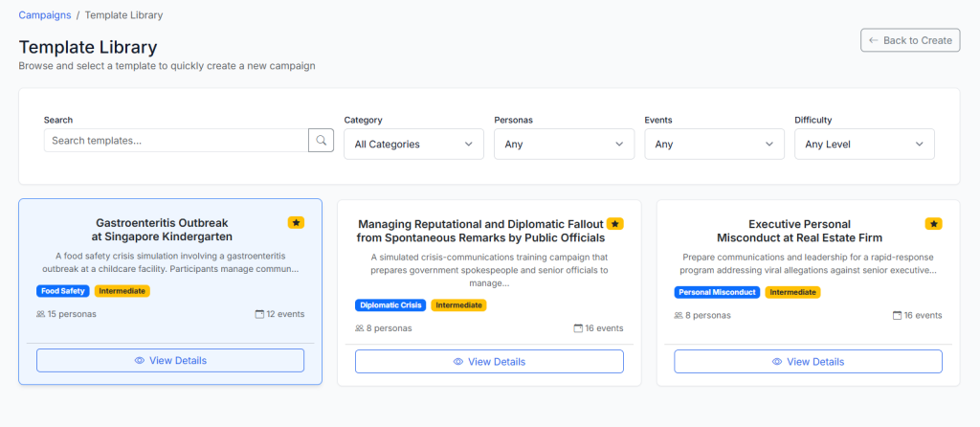
Task: Click star badge on Gastroenteritis Outbreak card
Action: 296,223
